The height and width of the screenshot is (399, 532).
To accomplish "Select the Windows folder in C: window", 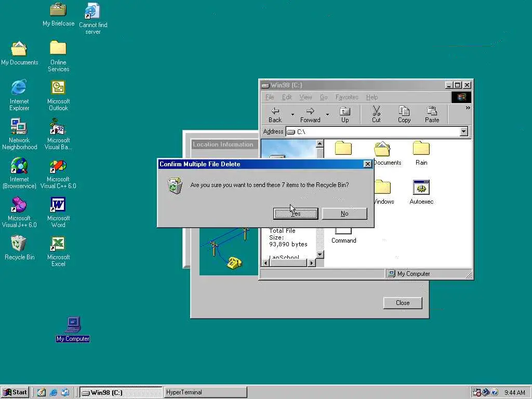I will point(383,192).
